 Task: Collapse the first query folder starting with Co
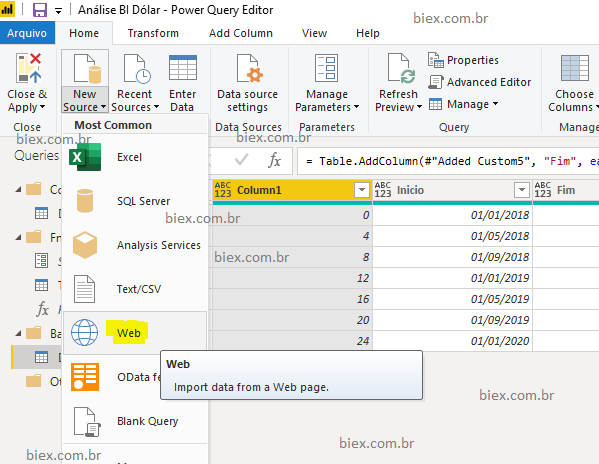pos(18,189)
